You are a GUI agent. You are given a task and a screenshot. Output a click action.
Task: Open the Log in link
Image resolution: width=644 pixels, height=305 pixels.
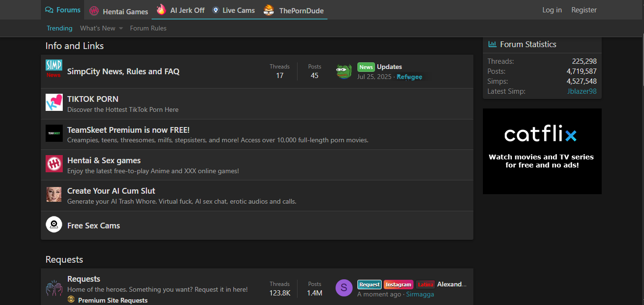tap(552, 10)
